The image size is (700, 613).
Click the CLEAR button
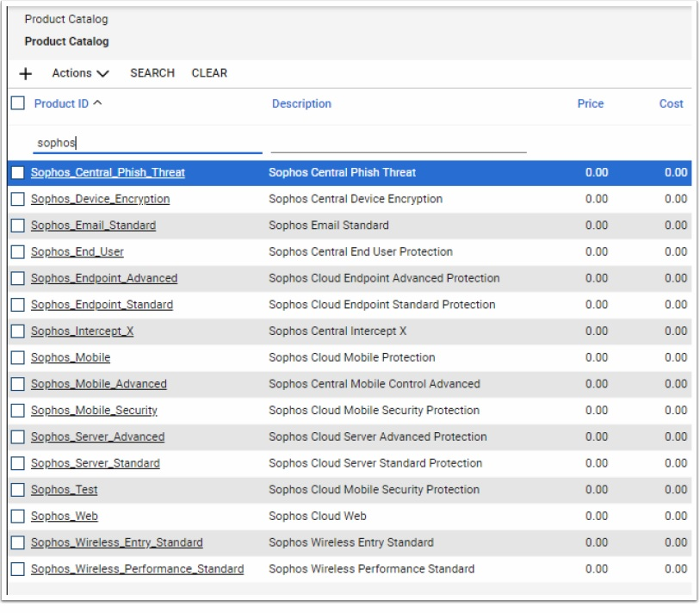[209, 73]
